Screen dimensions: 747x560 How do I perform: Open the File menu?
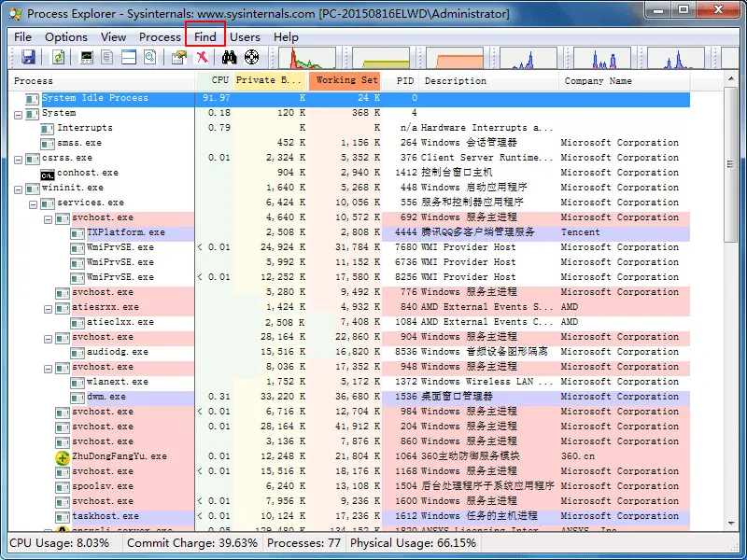pos(22,37)
